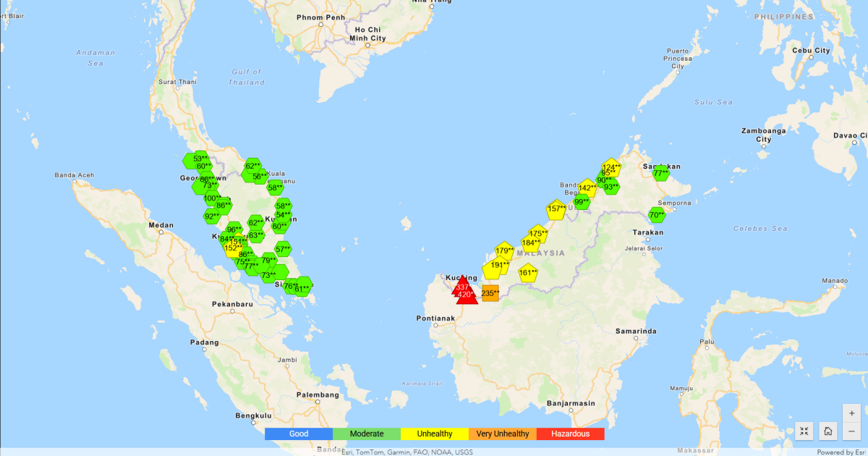
Task: Select the green 77 hexagon near Sandakan
Action: (x=660, y=174)
